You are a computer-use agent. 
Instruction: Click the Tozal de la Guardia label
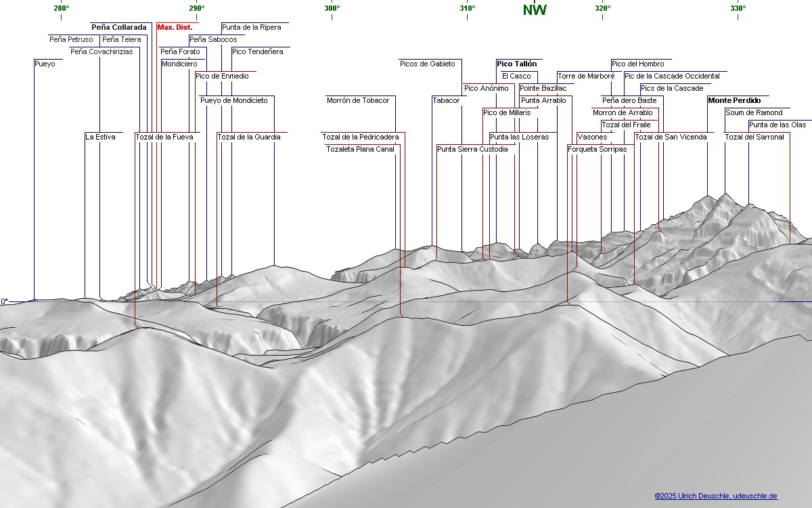click(248, 137)
